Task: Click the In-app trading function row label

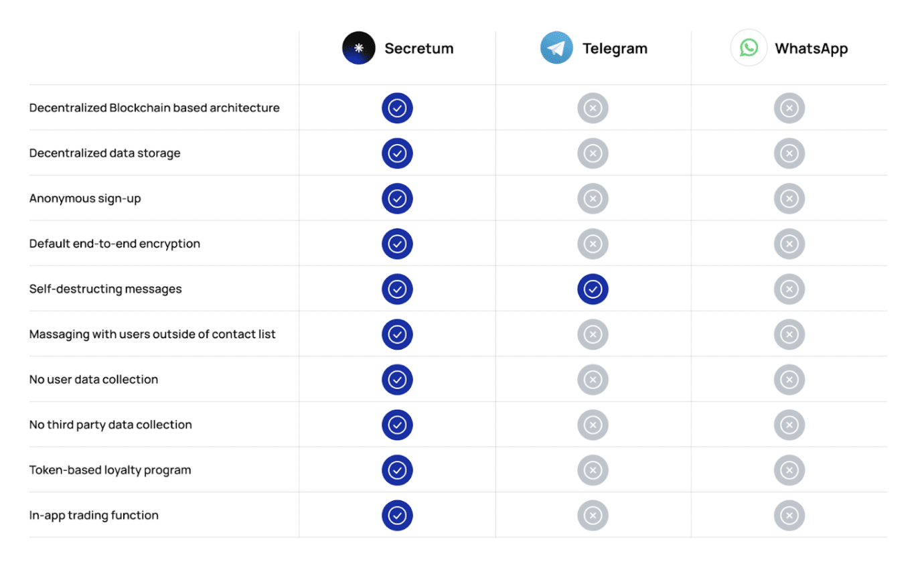Action: click(94, 516)
